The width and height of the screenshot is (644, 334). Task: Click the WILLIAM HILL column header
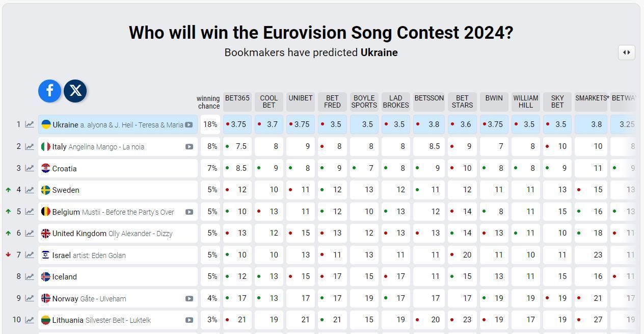(525, 101)
